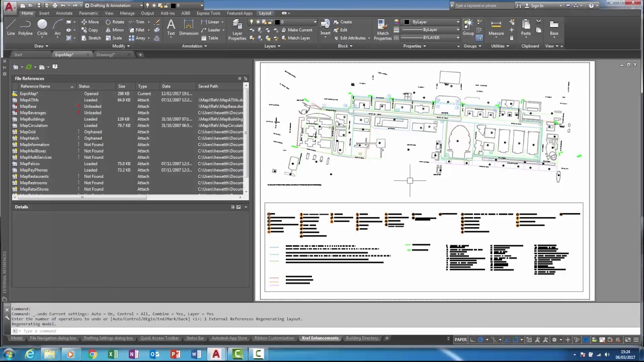Activate the Move tool

90,22
